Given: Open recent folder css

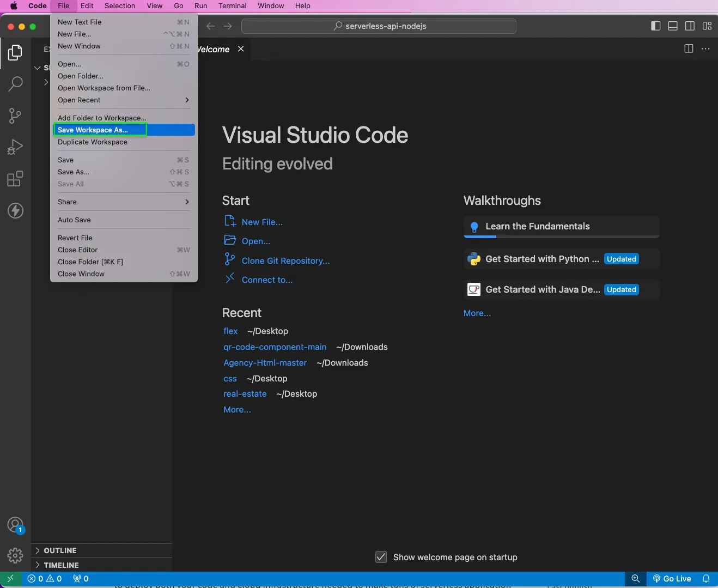Looking at the screenshot, I should (230, 379).
